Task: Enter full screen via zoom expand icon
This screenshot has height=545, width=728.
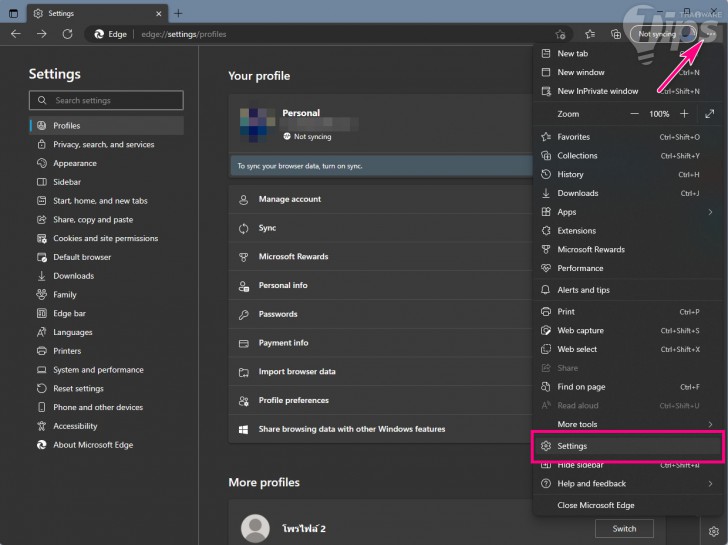Action: [x=709, y=114]
